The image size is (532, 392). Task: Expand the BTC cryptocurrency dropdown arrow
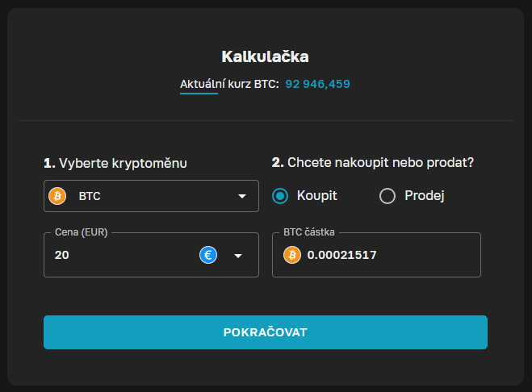click(x=241, y=196)
